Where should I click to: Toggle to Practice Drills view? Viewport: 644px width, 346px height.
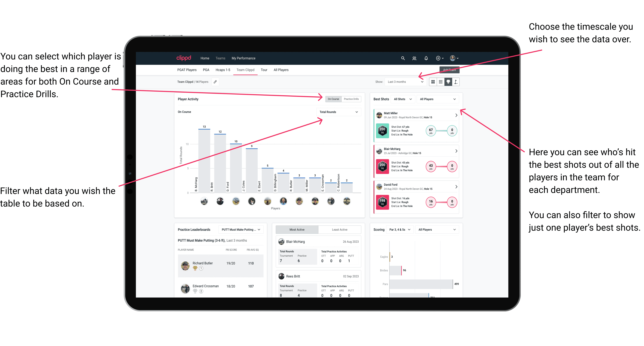tap(352, 99)
